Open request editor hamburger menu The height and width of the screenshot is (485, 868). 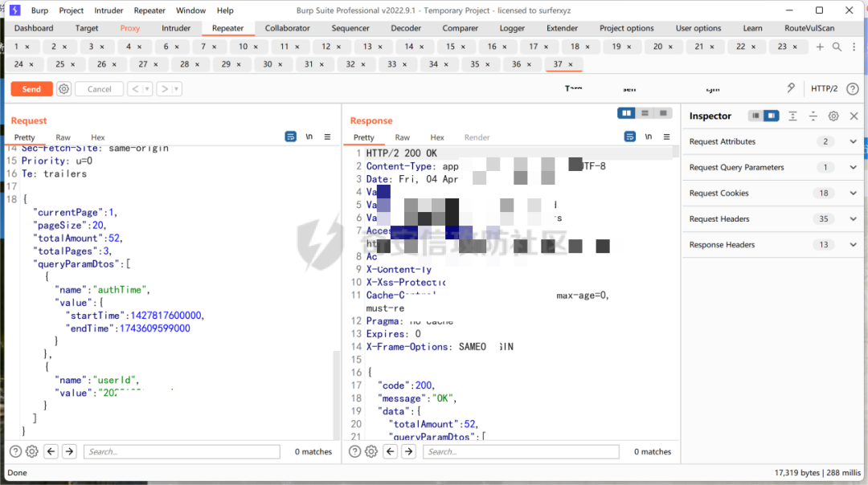pos(328,137)
